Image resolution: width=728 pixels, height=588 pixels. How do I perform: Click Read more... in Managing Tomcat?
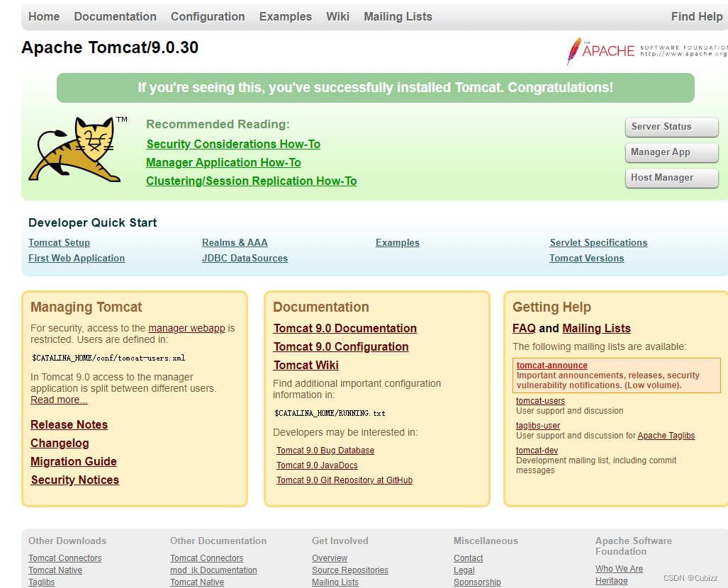tap(59, 400)
